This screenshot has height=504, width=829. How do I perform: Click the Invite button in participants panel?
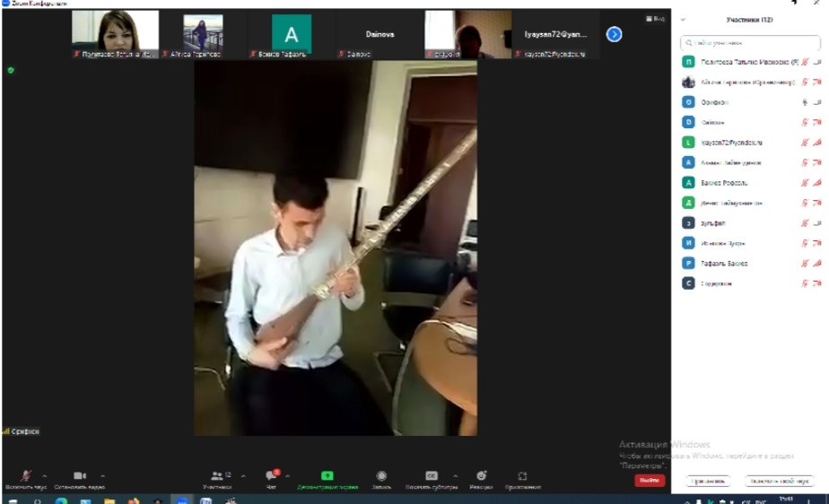(708, 482)
